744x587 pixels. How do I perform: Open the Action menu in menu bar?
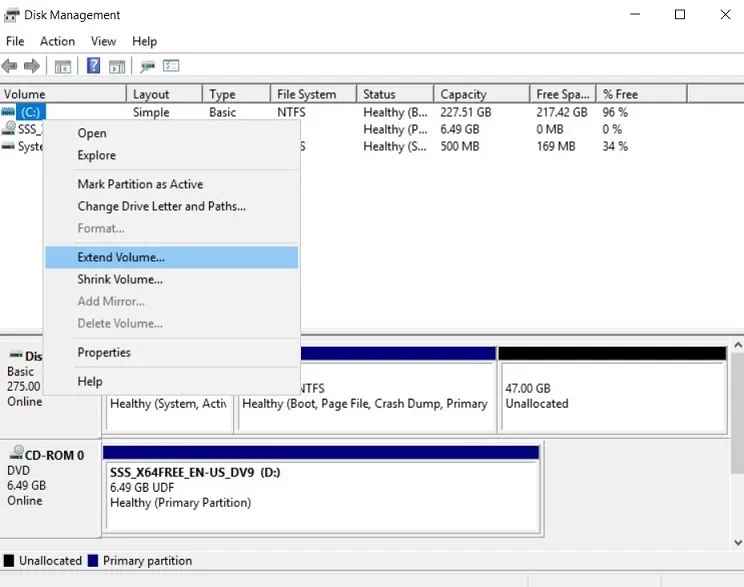tap(57, 41)
